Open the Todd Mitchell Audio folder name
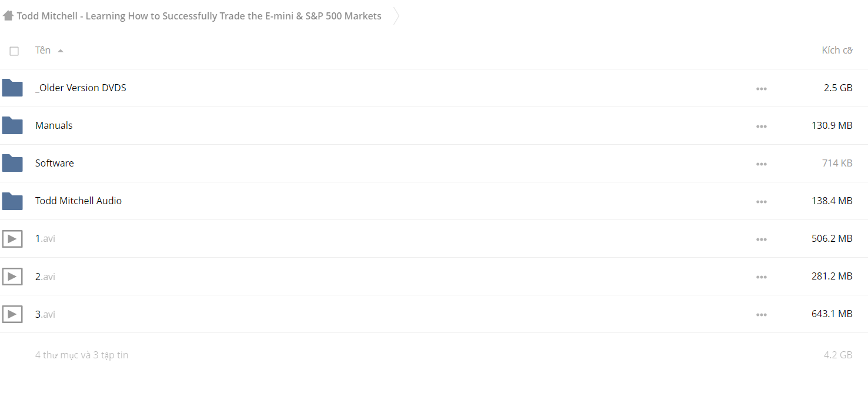Screen dimensions: 868x396 (78, 201)
